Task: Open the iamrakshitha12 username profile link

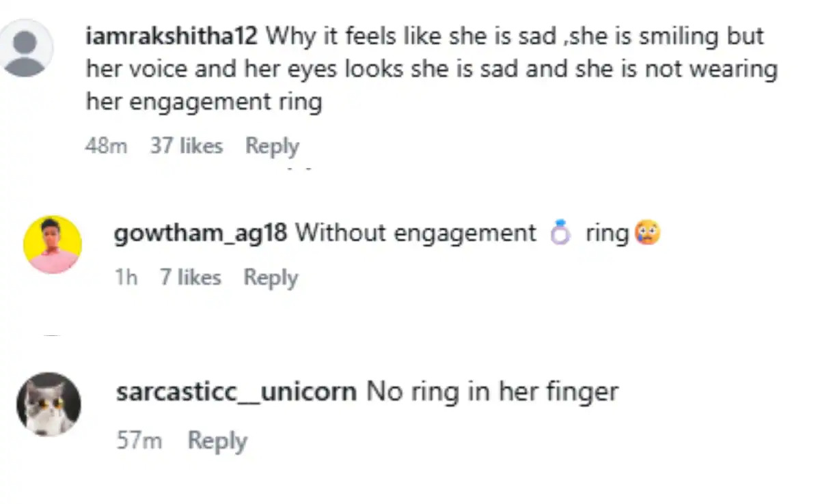Action: click(x=172, y=36)
